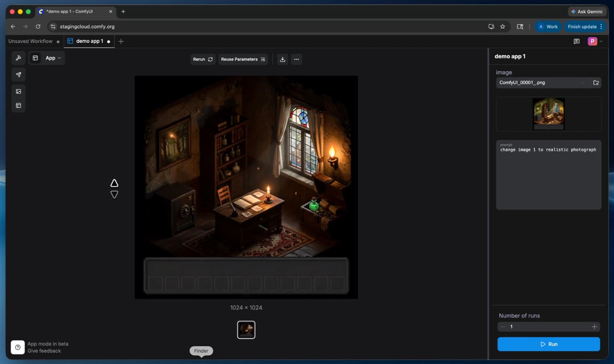Expand the ComfyUI_00001_.png image selector
The width and height of the screenshot is (614, 364).
[x=582, y=82]
